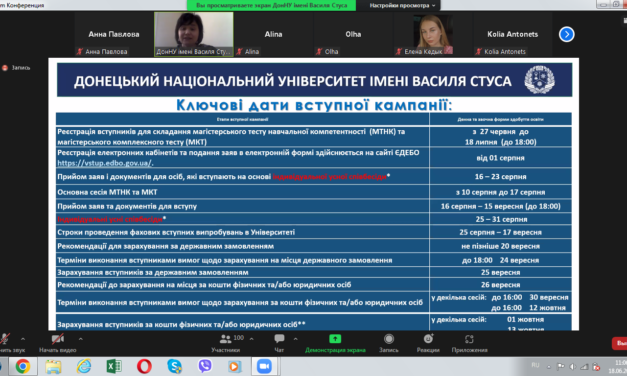This screenshot has width=627, height=376.
Task: Click Action Center flag icon in tray
Action: (561, 366)
